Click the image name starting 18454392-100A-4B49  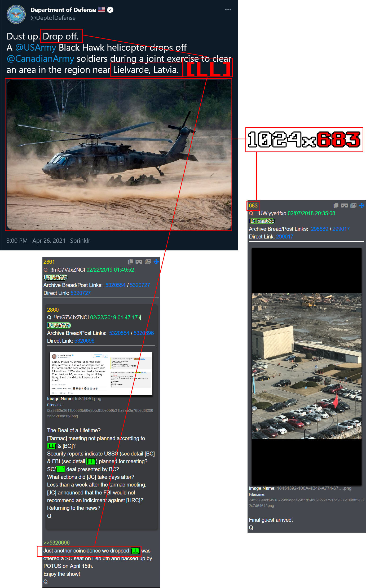(x=314, y=488)
